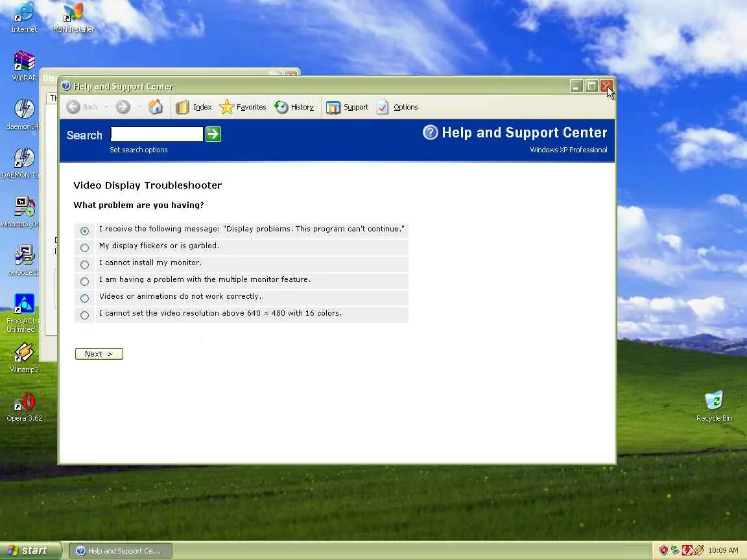Screen dimensions: 747x560
Task: Maximize the Help and Support Center window
Action: click(591, 86)
